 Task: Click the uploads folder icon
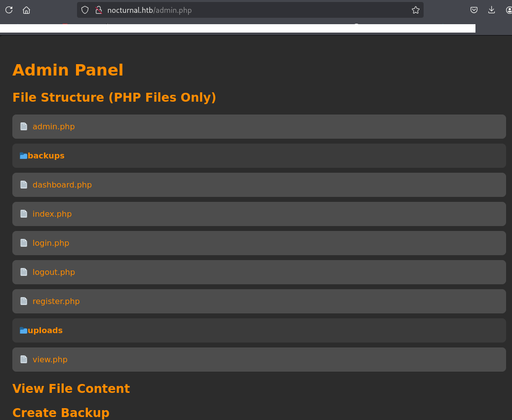coord(23,330)
